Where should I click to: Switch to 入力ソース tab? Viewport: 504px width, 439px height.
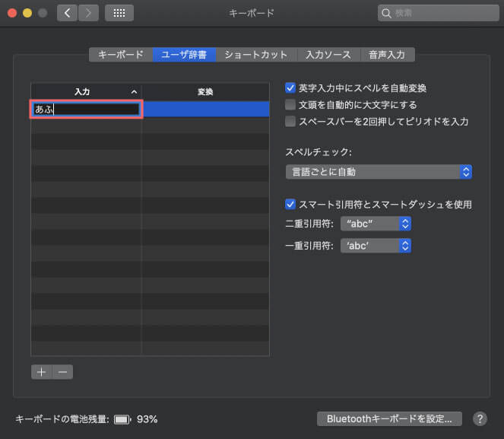329,55
